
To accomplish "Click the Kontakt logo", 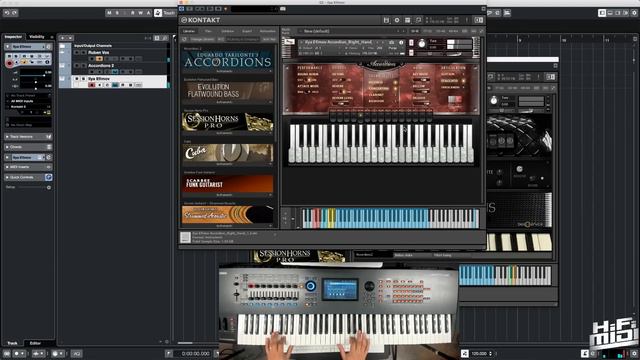I will pos(200,20).
